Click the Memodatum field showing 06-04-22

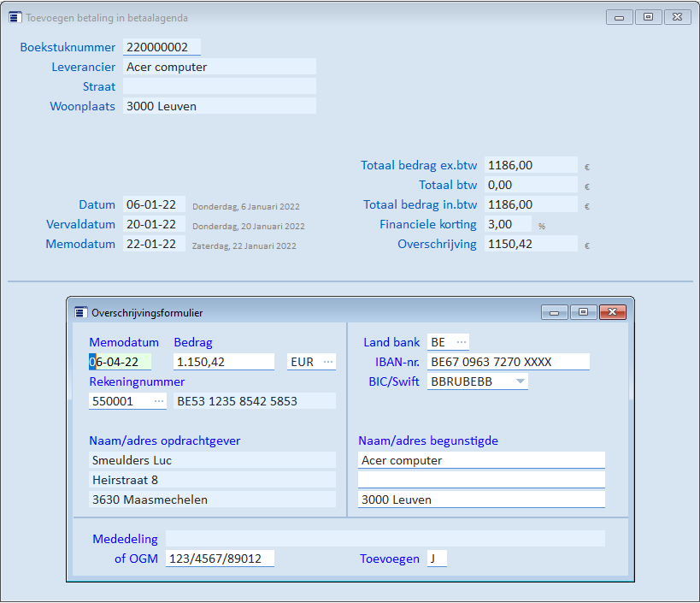(x=120, y=362)
